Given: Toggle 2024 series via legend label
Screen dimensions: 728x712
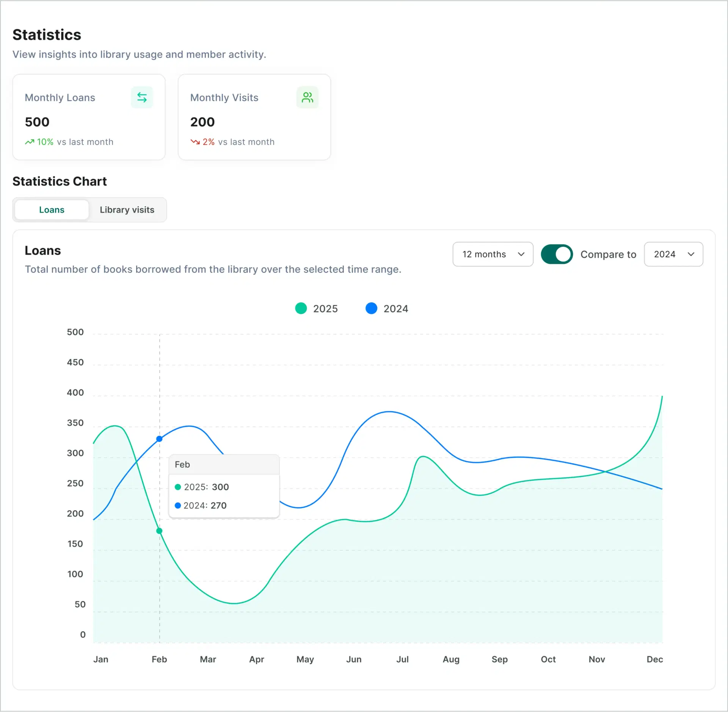Looking at the screenshot, I should tap(395, 309).
